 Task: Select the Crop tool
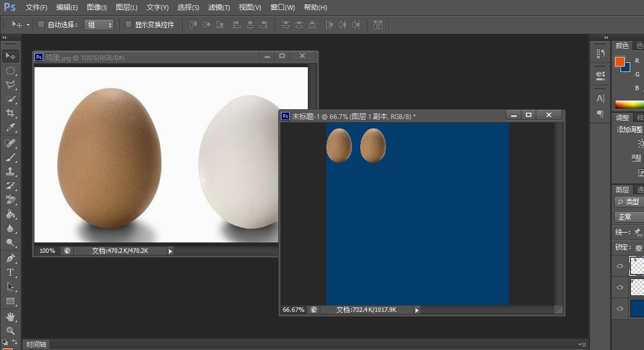click(10, 113)
